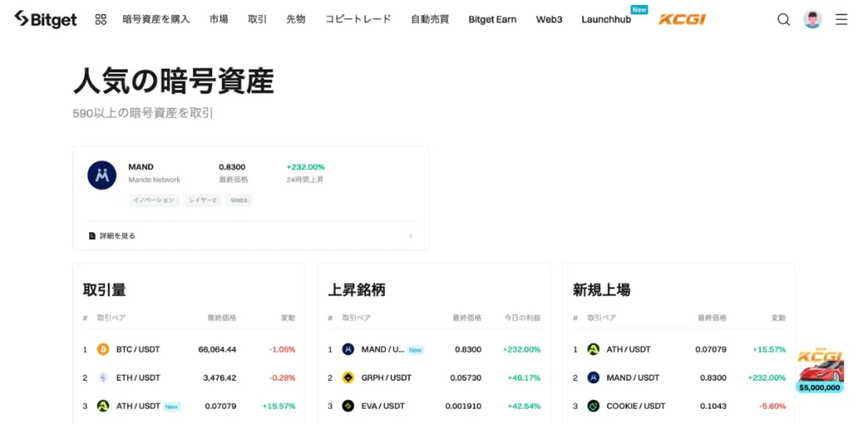Click the KCGI $5,000,000 car banner

pyautogui.click(x=821, y=371)
